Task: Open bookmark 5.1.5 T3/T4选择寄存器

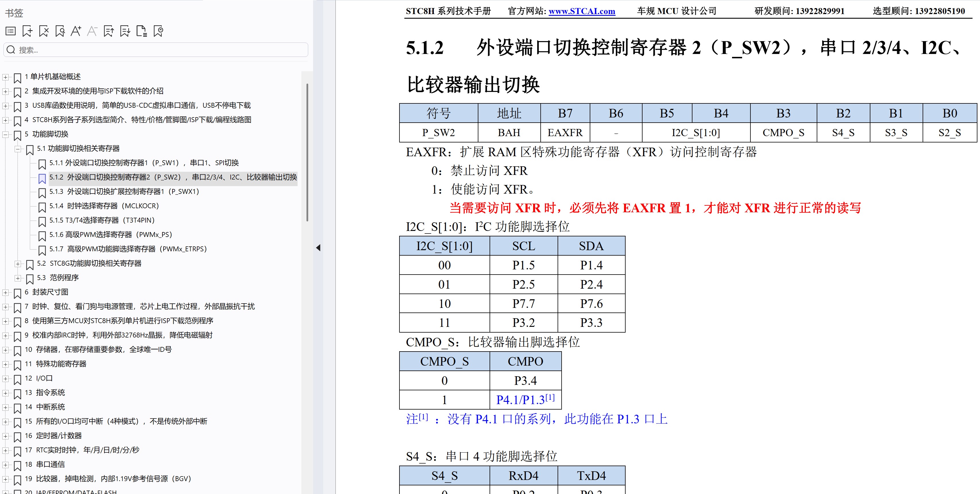Action: [102, 220]
